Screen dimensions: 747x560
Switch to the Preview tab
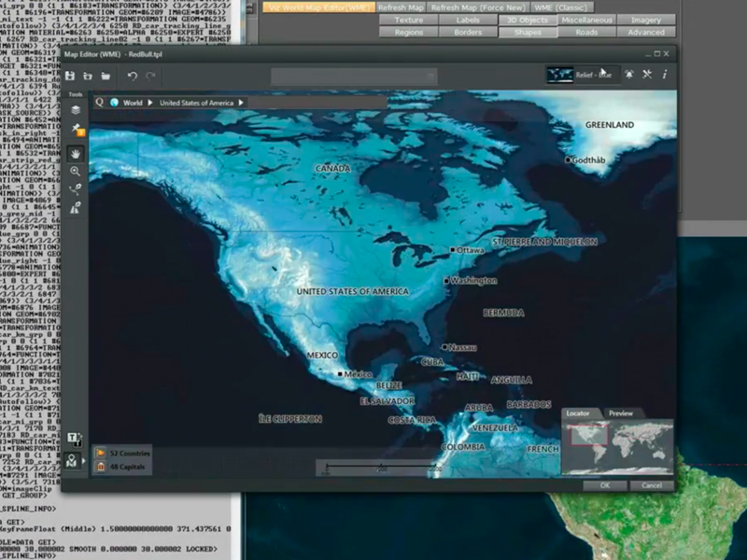(621, 413)
